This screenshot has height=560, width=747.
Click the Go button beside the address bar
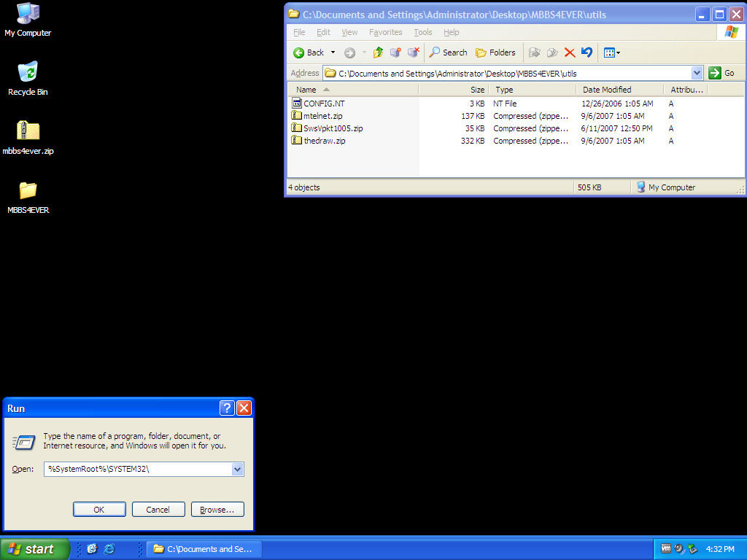point(722,73)
